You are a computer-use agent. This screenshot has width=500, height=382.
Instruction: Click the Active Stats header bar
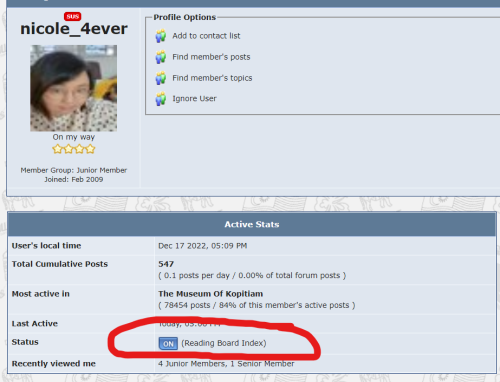tap(252, 224)
